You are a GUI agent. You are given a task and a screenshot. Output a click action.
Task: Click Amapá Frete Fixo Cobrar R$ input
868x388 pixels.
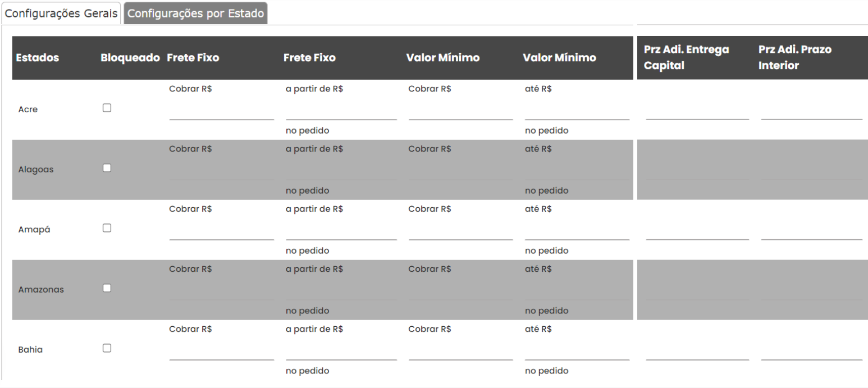pyautogui.click(x=222, y=232)
